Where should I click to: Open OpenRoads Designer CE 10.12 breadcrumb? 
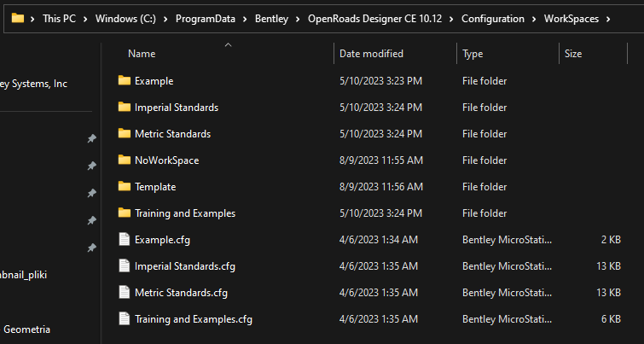coord(375,19)
